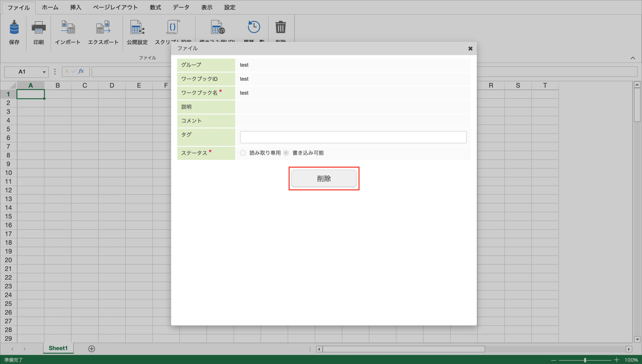The image size is (642, 364).
Task: Open the formula bar three-dot options
Action: click(55, 72)
